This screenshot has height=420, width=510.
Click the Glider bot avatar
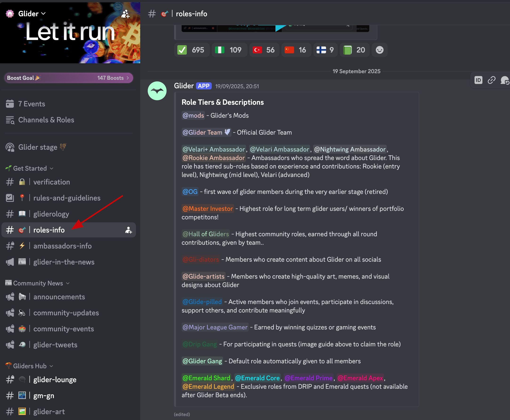tap(157, 91)
